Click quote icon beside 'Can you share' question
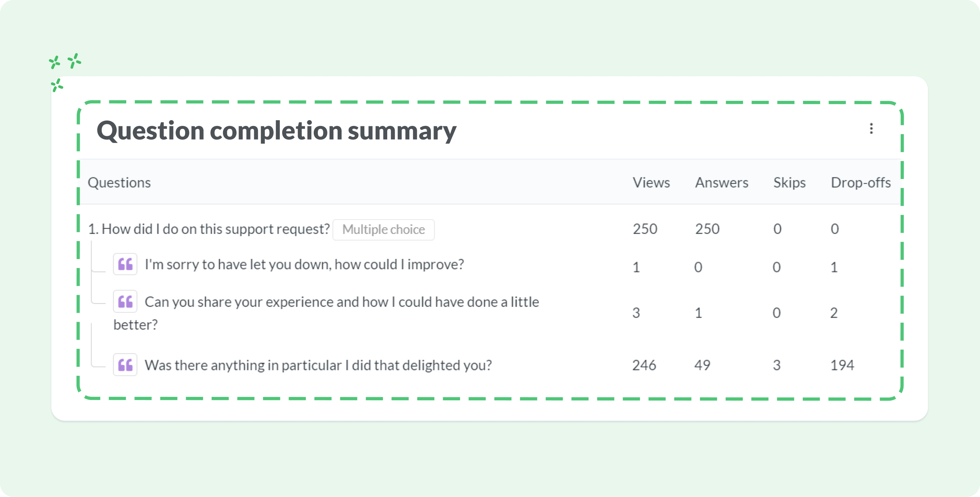 tap(125, 301)
